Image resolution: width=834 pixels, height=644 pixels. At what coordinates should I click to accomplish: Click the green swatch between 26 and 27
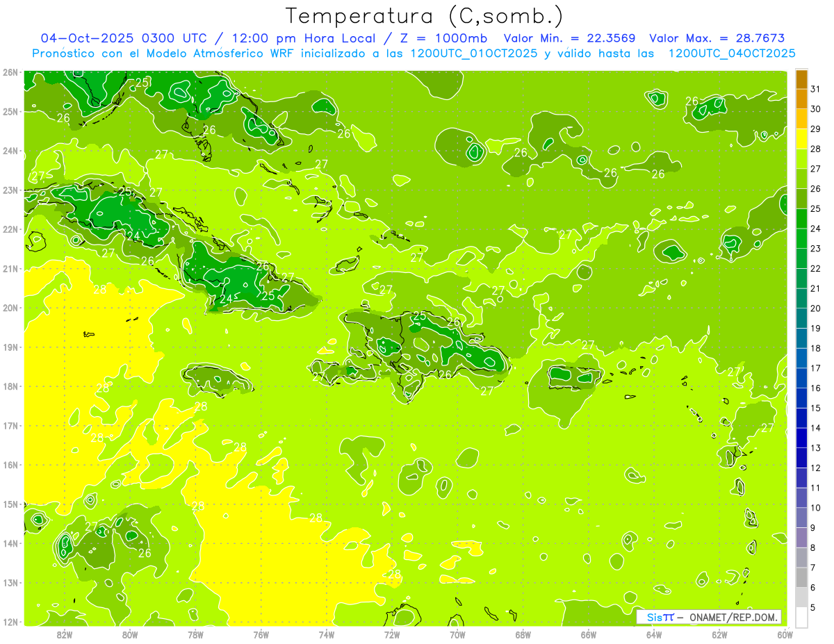[x=801, y=179]
